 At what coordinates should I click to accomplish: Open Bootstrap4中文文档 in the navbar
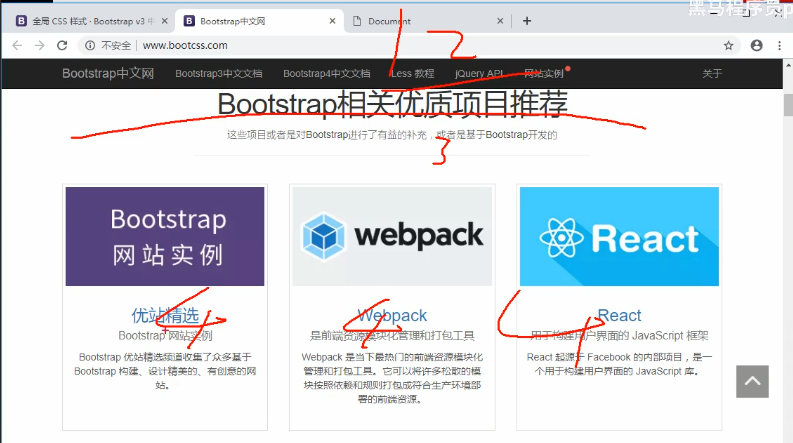pos(326,73)
